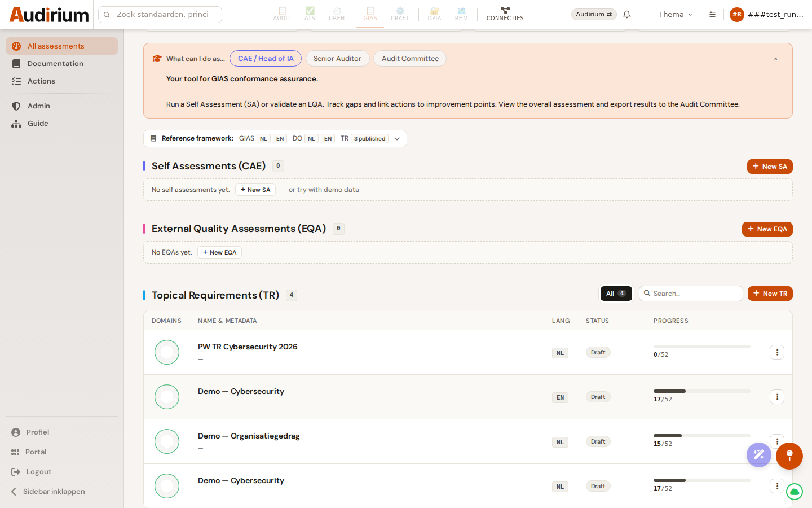Select the CAE / Head of IA role
812x508 pixels.
click(266, 59)
